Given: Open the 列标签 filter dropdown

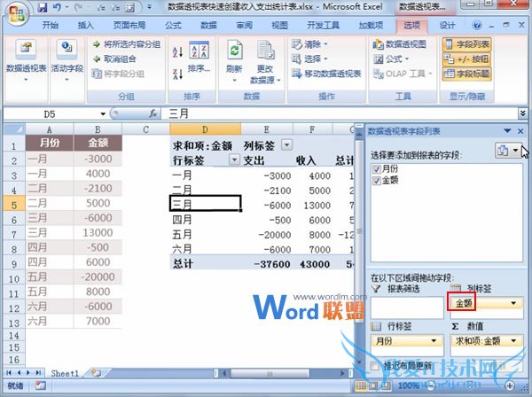Looking at the screenshot, I should click(286, 145).
